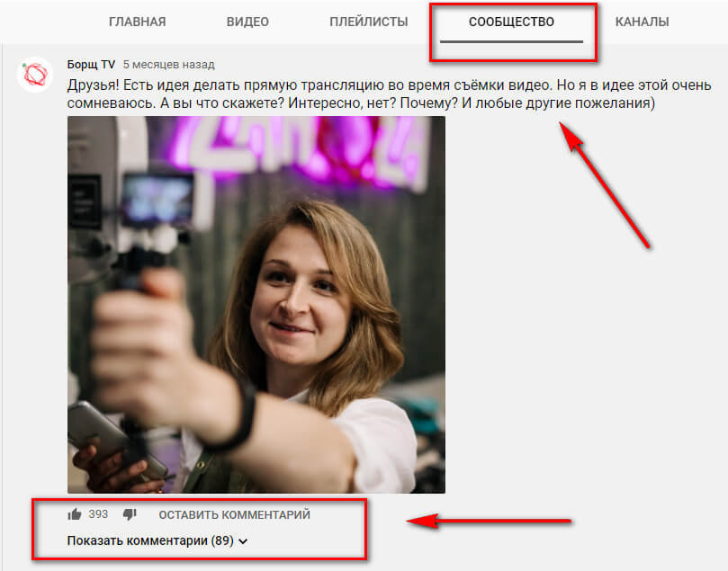The width and height of the screenshot is (728, 571).
Task: Click the camera screen in the photo
Action: (x=158, y=198)
